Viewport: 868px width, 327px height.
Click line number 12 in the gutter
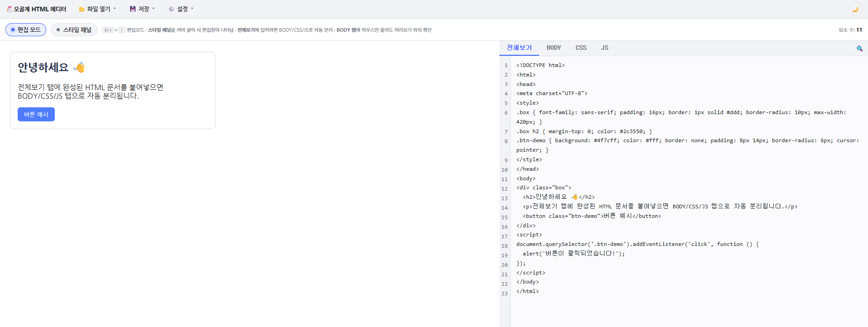[504, 189]
